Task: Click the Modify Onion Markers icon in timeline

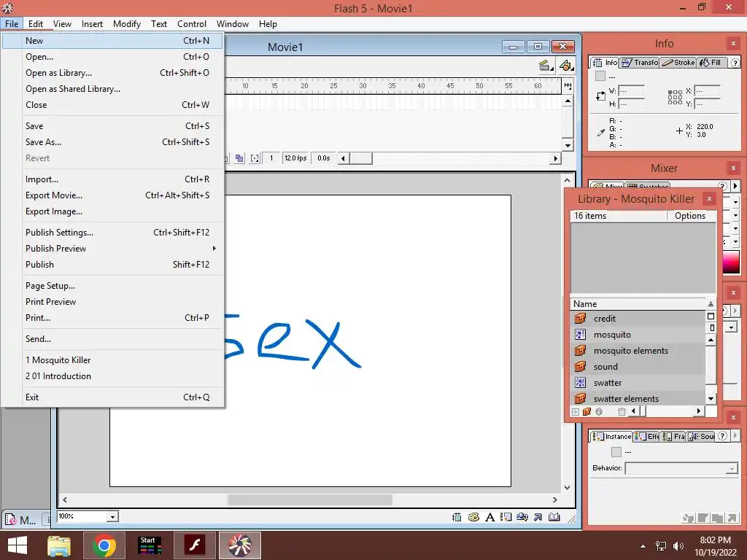Action: [x=255, y=158]
